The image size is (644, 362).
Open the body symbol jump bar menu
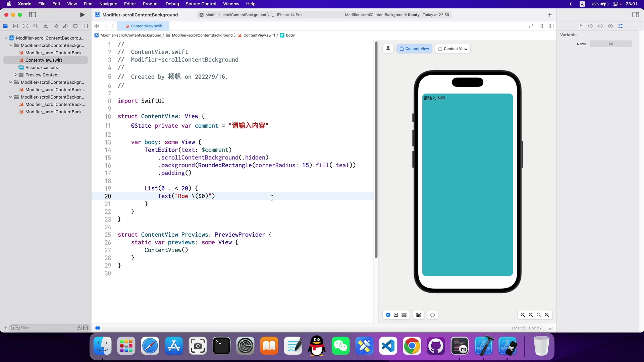[x=287, y=35]
